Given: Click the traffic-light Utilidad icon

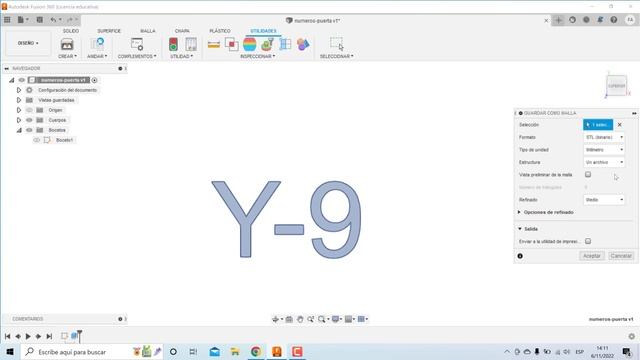Looking at the screenshot, I should [173, 44].
